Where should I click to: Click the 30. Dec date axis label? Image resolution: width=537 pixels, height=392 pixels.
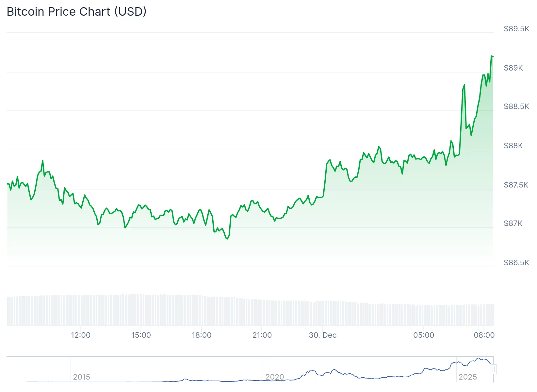pos(322,335)
